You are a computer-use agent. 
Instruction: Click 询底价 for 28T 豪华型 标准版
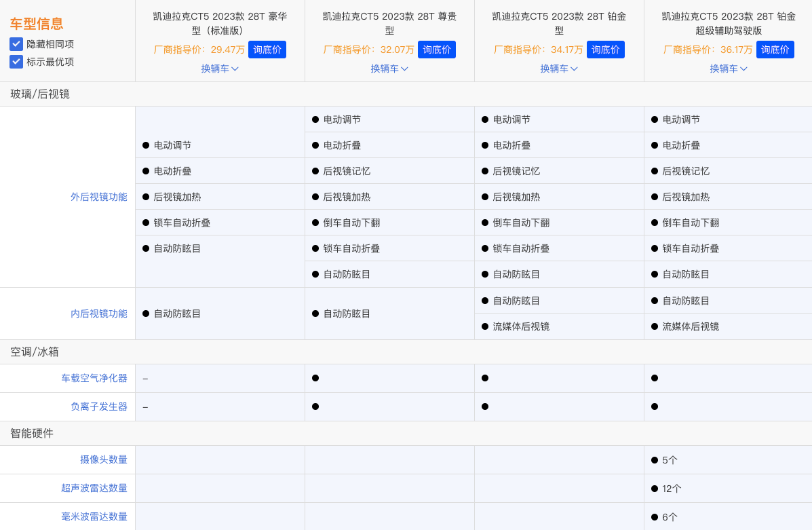click(267, 50)
